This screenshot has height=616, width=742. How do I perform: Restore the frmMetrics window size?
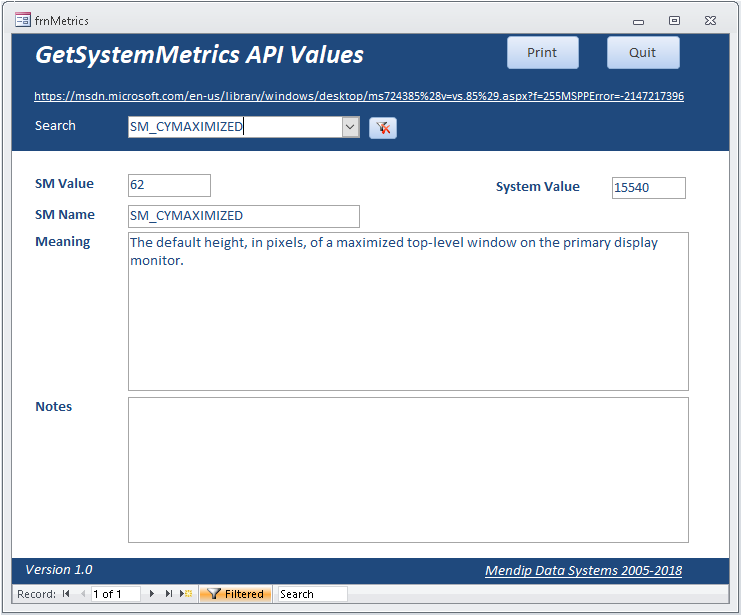coord(674,20)
